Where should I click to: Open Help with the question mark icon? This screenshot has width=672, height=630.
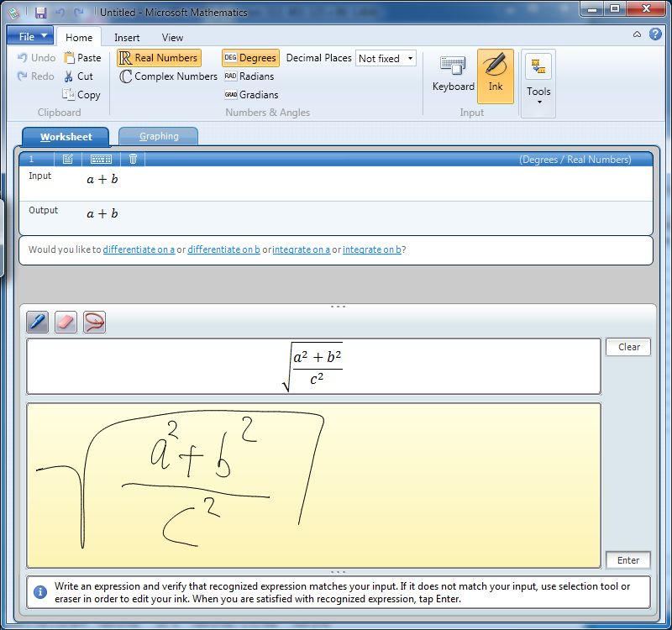tap(656, 35)
